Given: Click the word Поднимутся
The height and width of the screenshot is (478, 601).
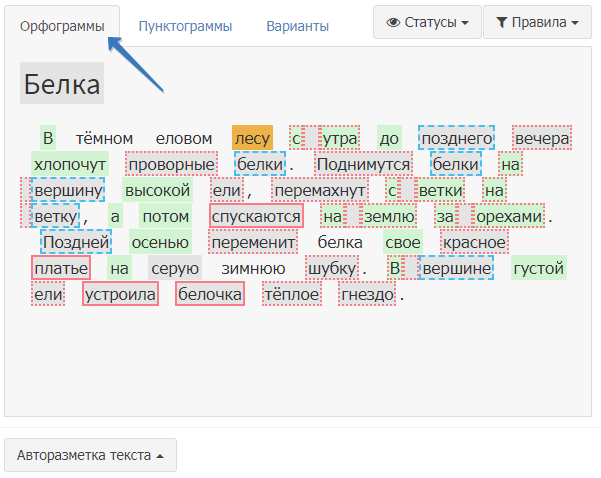Looking at the screenshot, I should 364,164.
